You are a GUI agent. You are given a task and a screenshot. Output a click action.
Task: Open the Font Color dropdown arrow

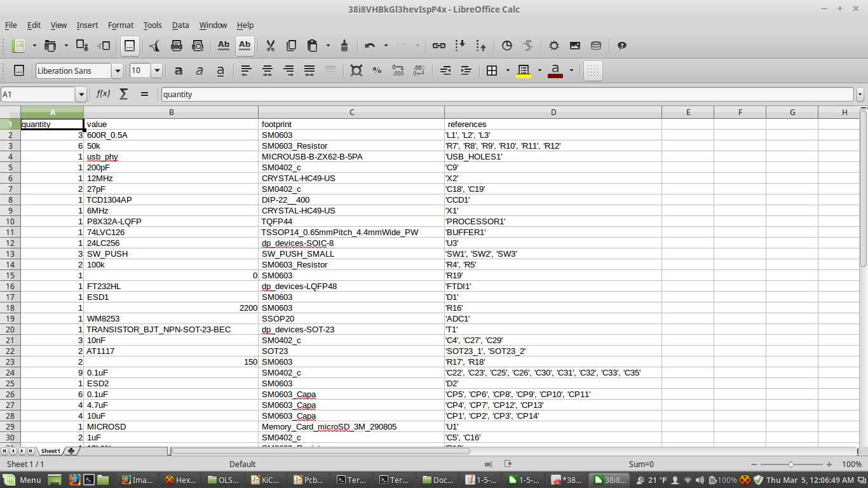pyautogui.click(x=571, y=71)
